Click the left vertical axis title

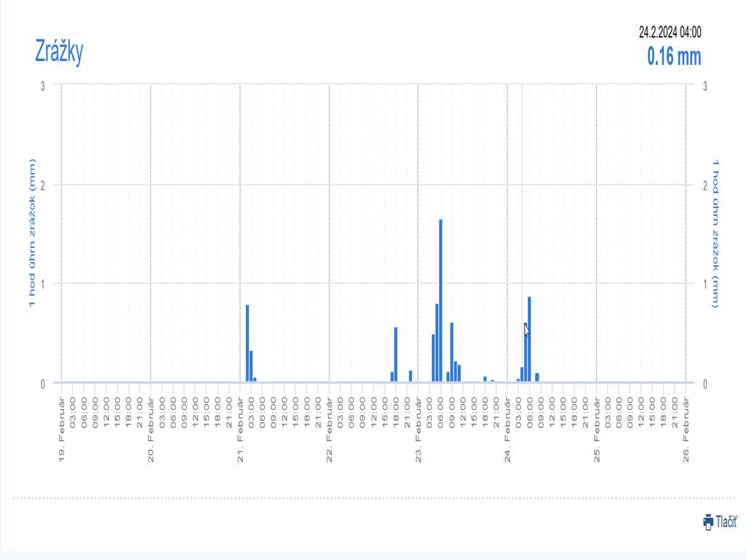32,233
